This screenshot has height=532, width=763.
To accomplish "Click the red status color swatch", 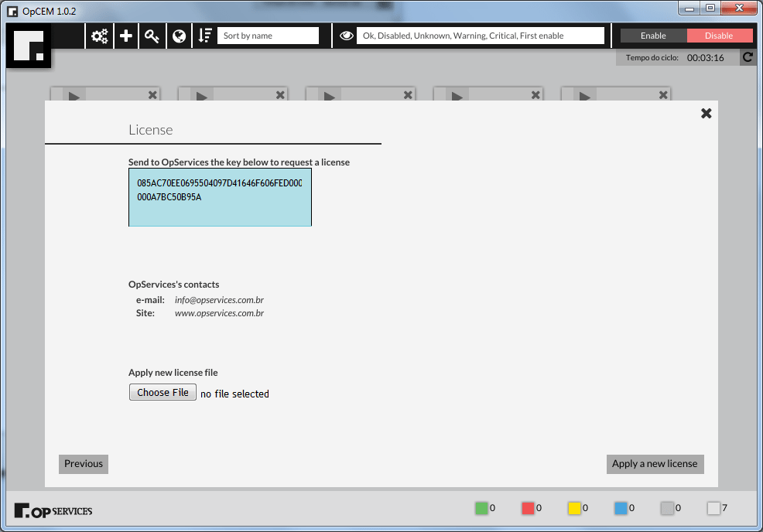I will coord(528,508).
